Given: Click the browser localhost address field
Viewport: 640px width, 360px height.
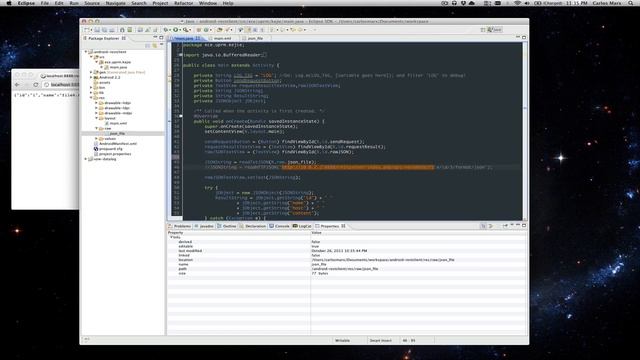Looking at the screenshot, I should (x=61, y=84).
